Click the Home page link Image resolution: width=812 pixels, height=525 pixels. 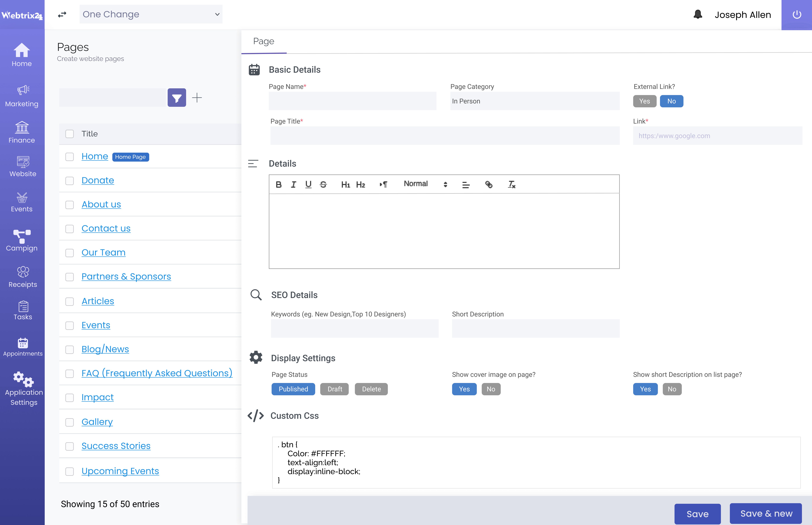[95, 156]
